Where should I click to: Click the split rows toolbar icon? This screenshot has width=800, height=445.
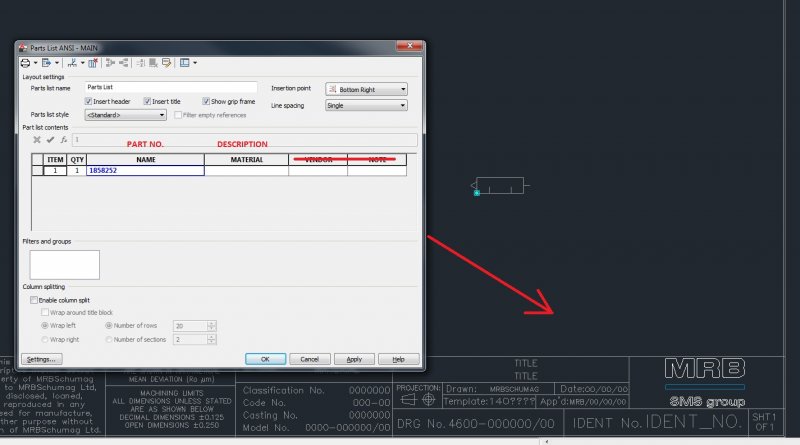coord(124,63)
